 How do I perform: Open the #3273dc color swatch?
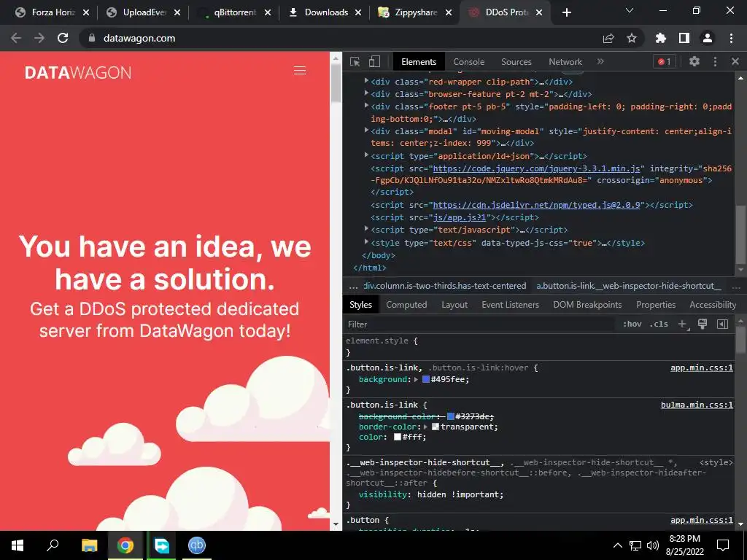click(x=451, y=416)
